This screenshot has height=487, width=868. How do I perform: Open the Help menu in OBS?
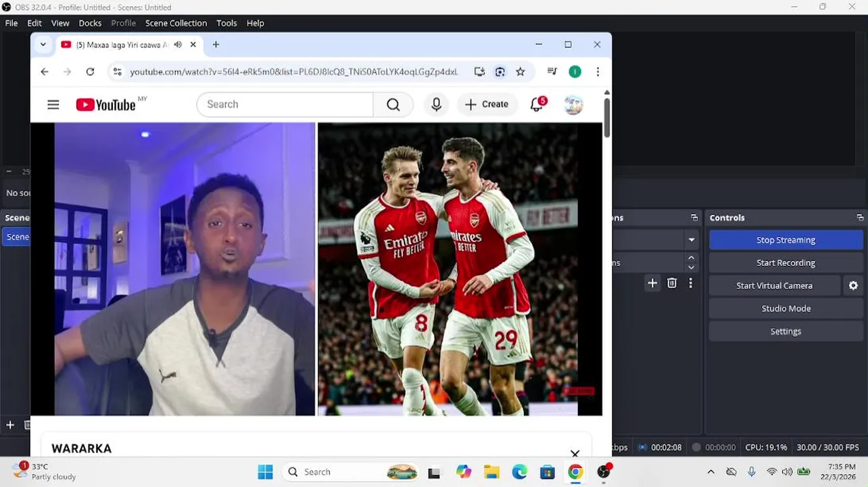[255, 23]
